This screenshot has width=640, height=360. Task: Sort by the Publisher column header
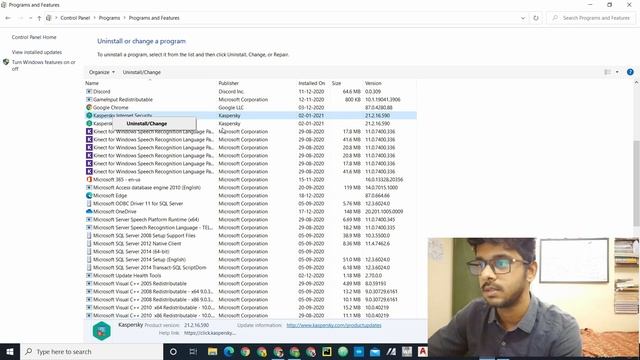pyautogui.click(x=229, y=83)
